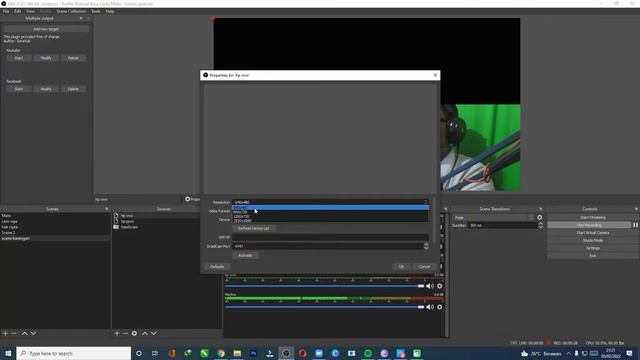This screenshot has height=360, width=640.
Task: Click the Activate button in Properties dialog
Action: click(245, 256)
